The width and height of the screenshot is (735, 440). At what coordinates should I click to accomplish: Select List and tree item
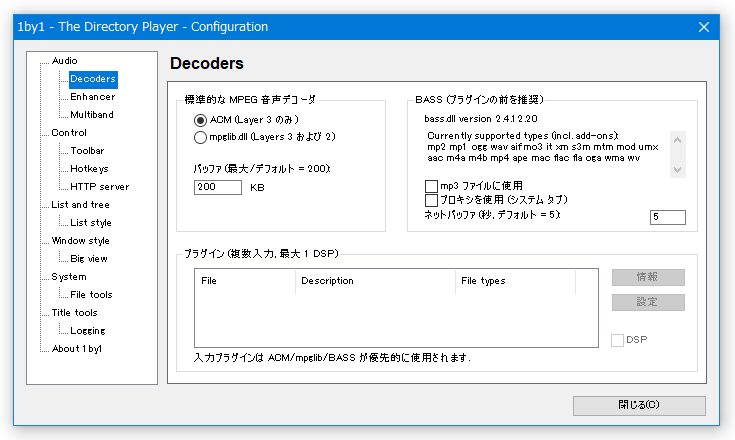pyautogui.click(x=80, y=205)
